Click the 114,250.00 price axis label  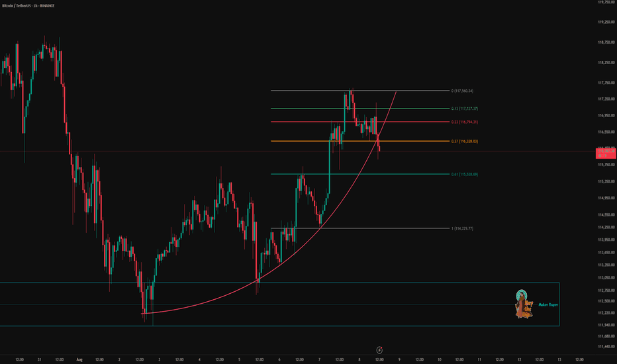(606, 227)
